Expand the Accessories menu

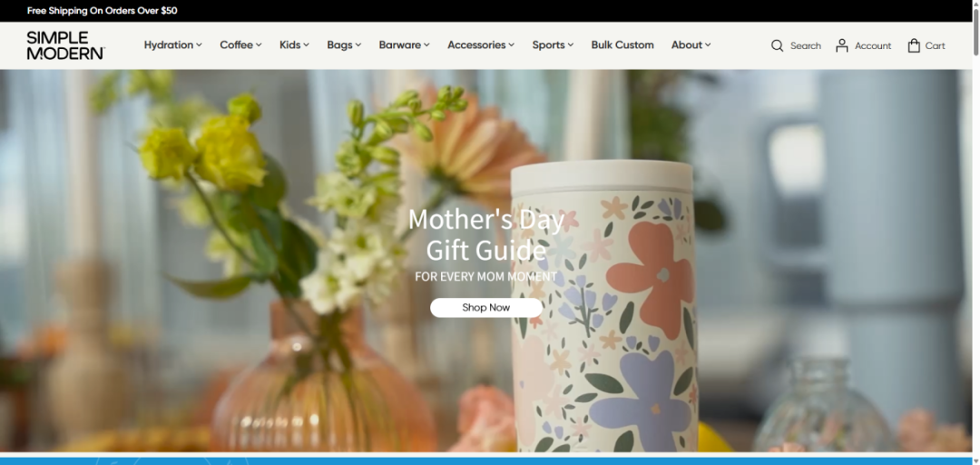pyautogui.click(x=481, y=45)
